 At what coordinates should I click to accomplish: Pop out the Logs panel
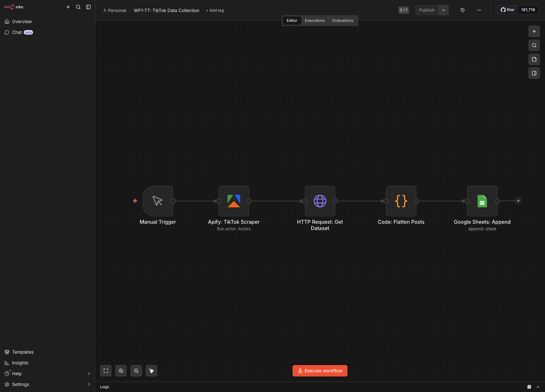click(529, 387)
